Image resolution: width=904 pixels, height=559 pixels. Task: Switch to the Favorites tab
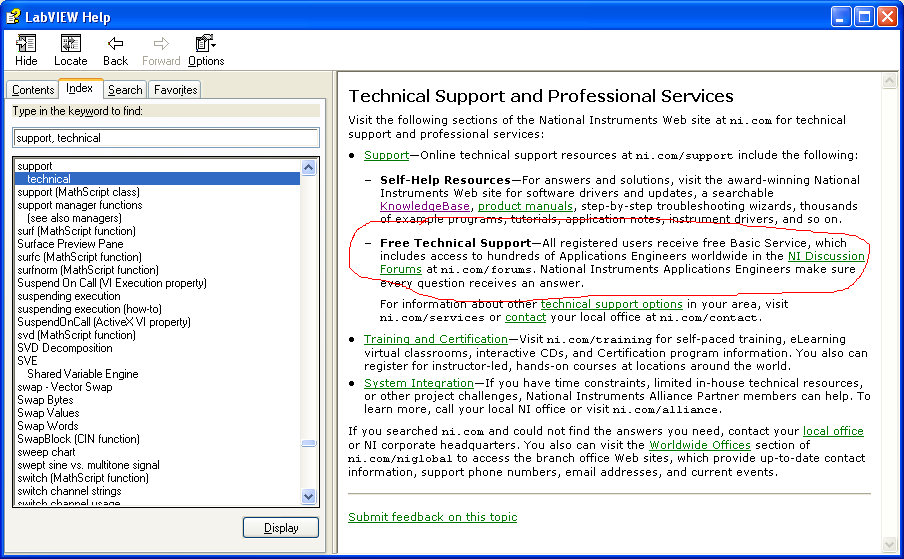pos(175,90)
